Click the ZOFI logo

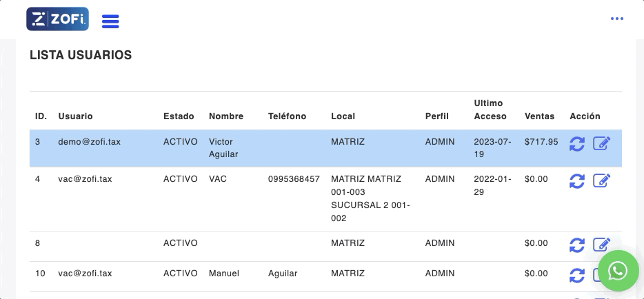coord(57,19)
